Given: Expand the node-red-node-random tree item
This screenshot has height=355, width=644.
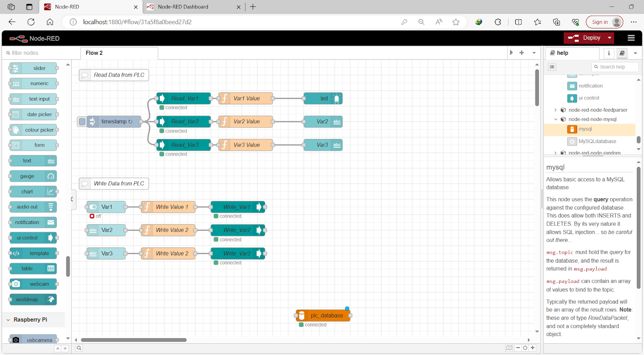Looking at the screenshot, I should coord(555,153).
